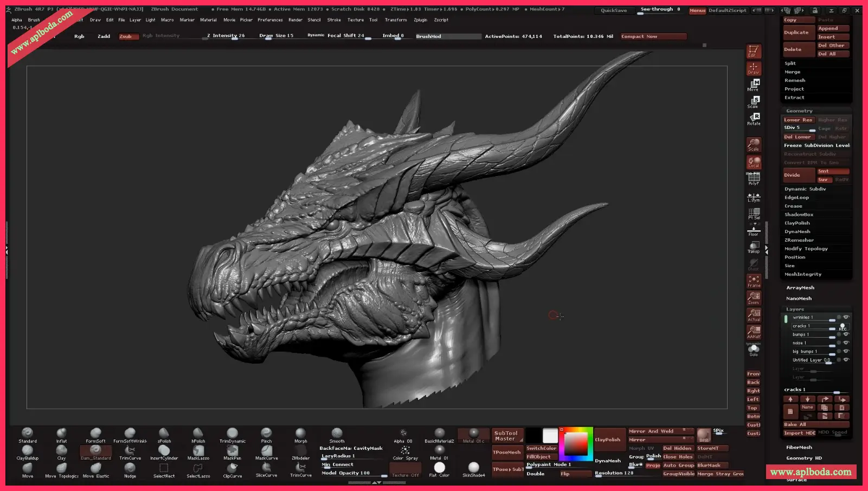Image resolution: width=868 pixels, height=491 pixels.
Task: Open the Zplugin menu
Action: tap(420, 20)
